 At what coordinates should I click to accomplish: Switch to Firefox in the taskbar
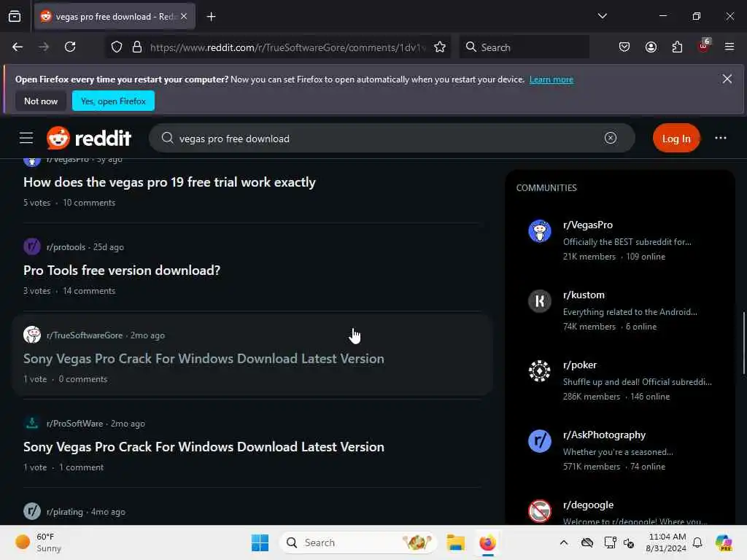tap(487, 542)
